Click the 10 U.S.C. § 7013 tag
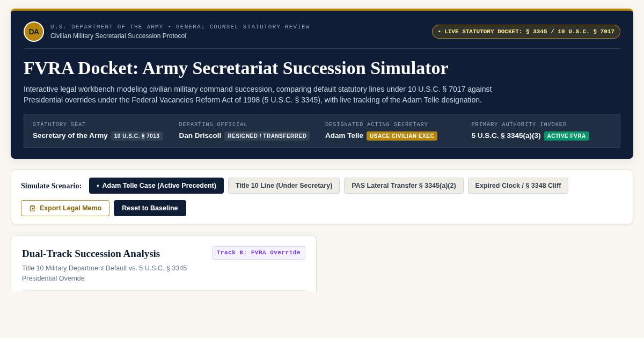The height and width of the screenshot is (338, 644). point(137,136)
